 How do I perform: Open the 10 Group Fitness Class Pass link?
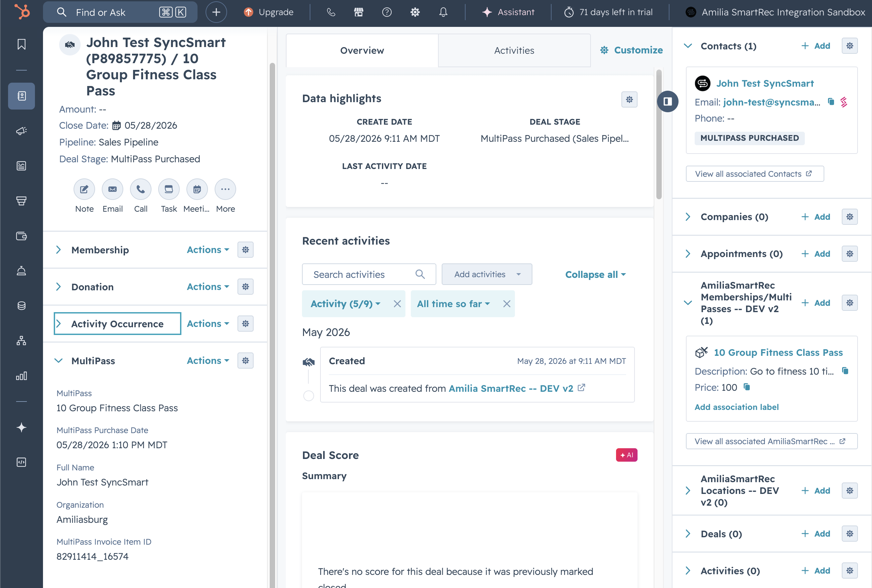(x=778, y=352)
